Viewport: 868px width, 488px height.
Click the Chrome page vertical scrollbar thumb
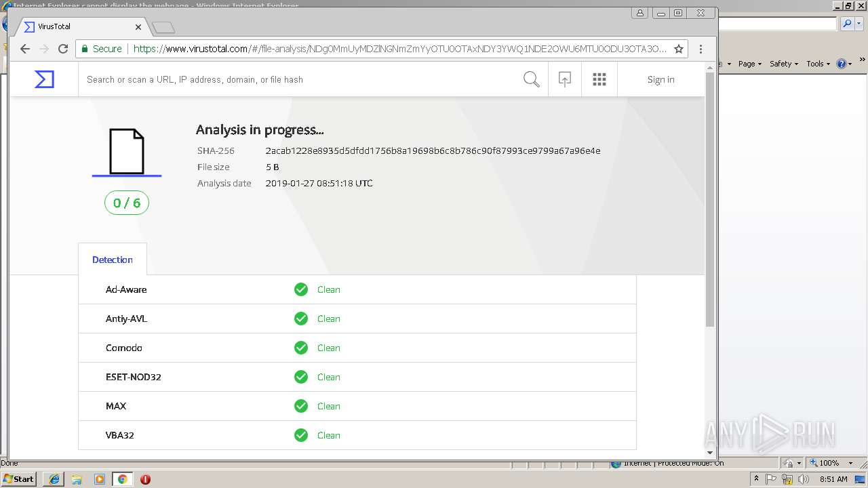710,199
